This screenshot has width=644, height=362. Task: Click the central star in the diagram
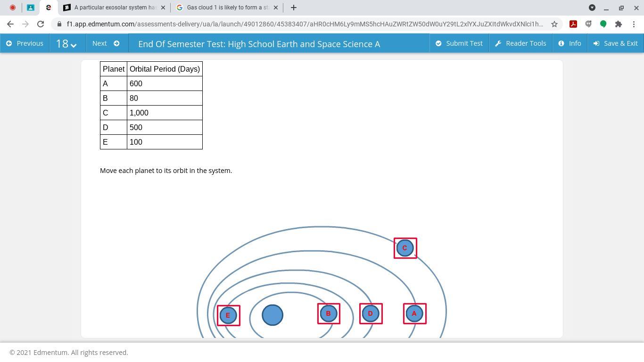point(272,315)
